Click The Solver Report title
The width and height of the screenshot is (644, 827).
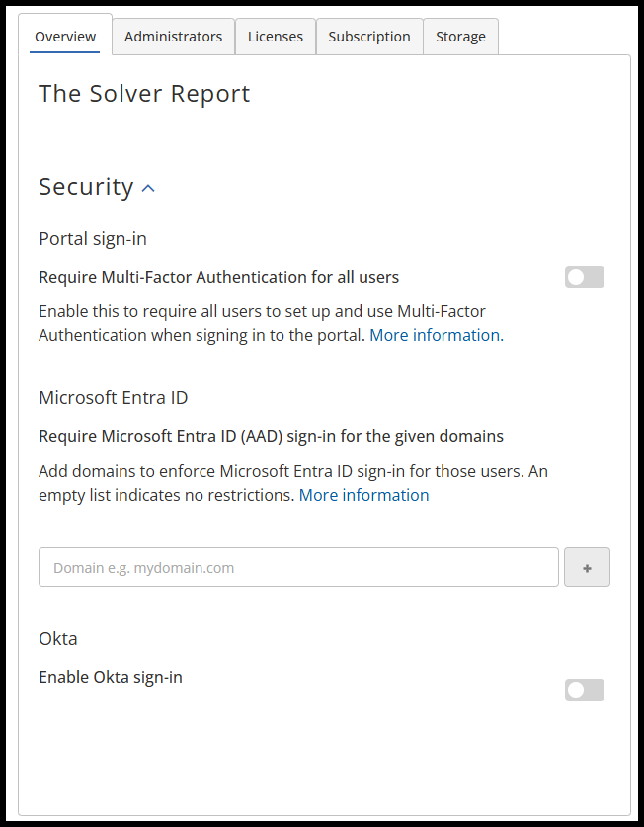[x=144, y=94]
